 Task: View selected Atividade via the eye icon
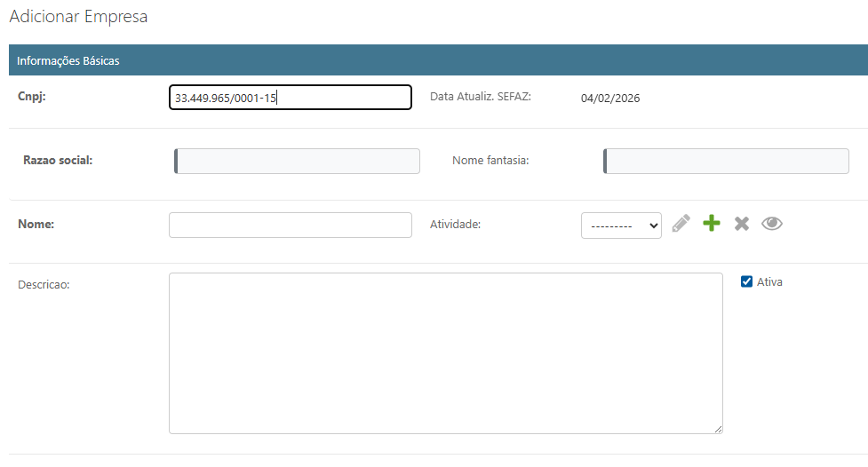[772, 224]
